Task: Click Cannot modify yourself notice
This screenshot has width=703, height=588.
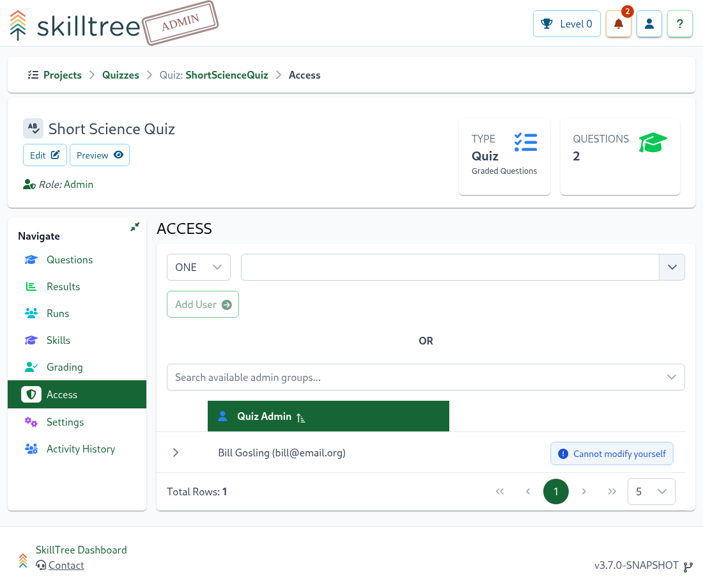Action: coord(612,454)
